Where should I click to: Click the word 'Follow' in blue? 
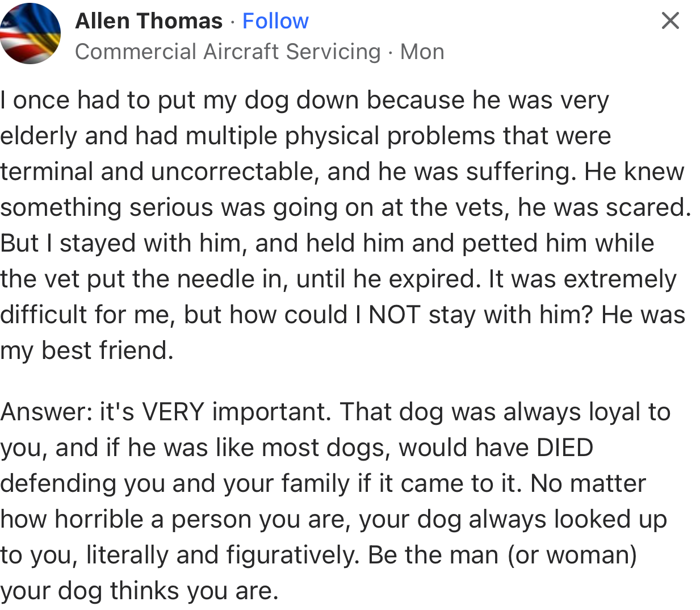275,20
